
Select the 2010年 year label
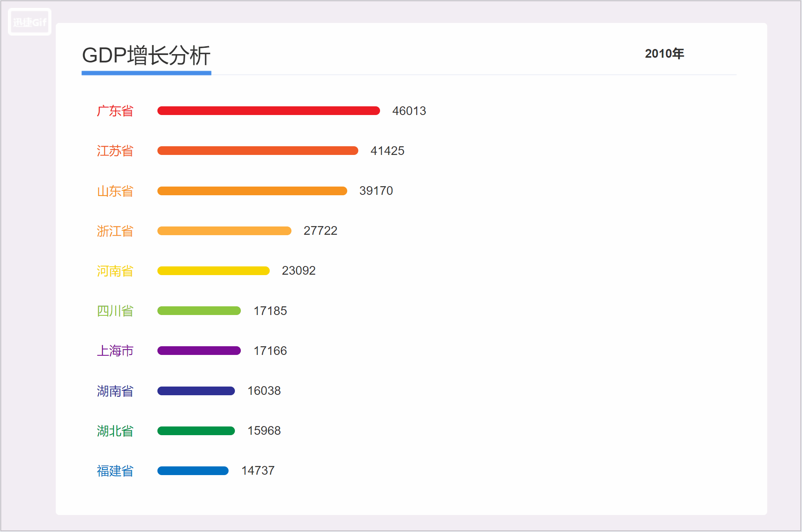pos(664,54)
